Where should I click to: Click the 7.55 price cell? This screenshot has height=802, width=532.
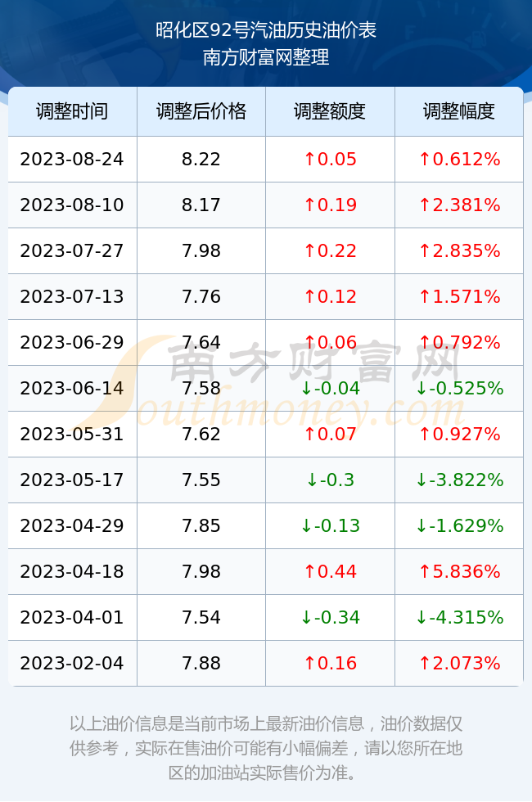pos(201,480)
